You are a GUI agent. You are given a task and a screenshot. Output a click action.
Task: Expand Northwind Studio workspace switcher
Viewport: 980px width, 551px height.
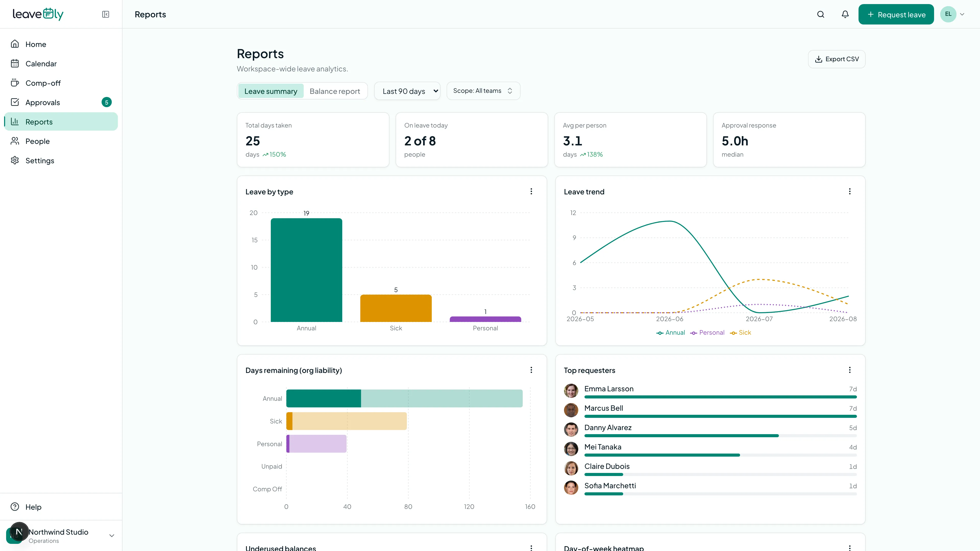(x=112, y=536)
